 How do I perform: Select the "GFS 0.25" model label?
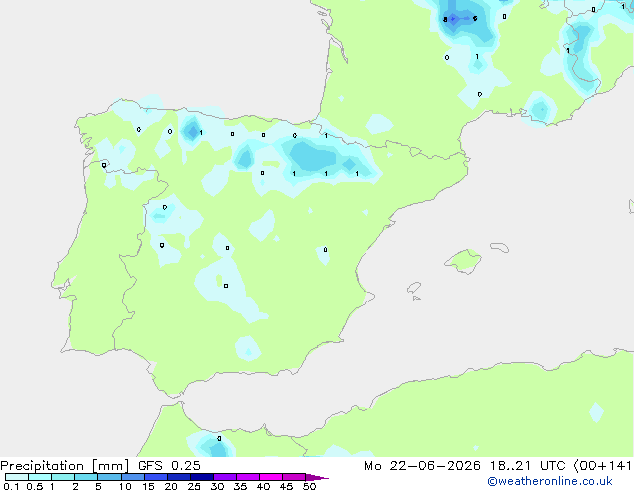[x=169, y=466]
